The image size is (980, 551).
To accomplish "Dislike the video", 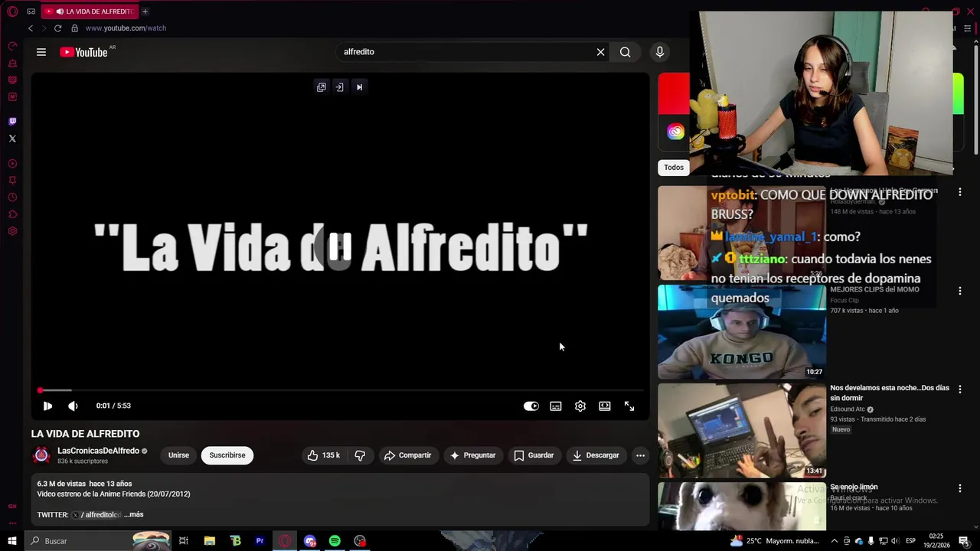I will [x=360, y=455].
